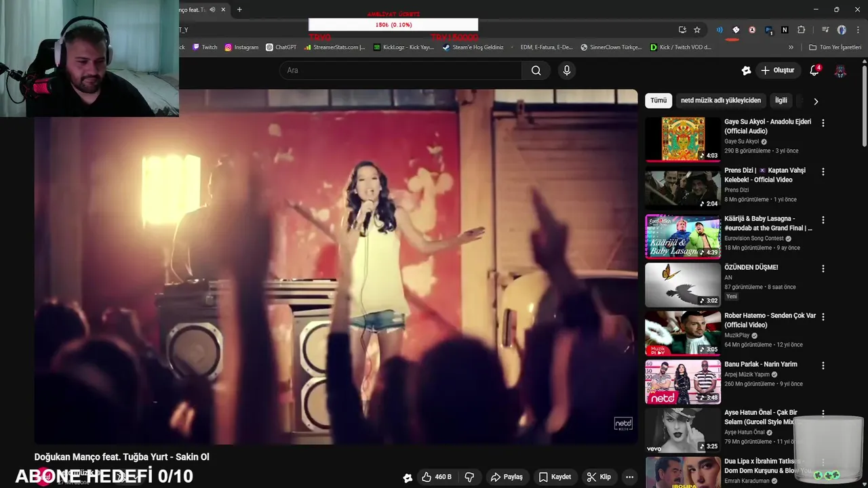Open the Tüm Yer İşaretleri bookmarks folder
This screenshot has height=488, width=868.
point(835,47)
